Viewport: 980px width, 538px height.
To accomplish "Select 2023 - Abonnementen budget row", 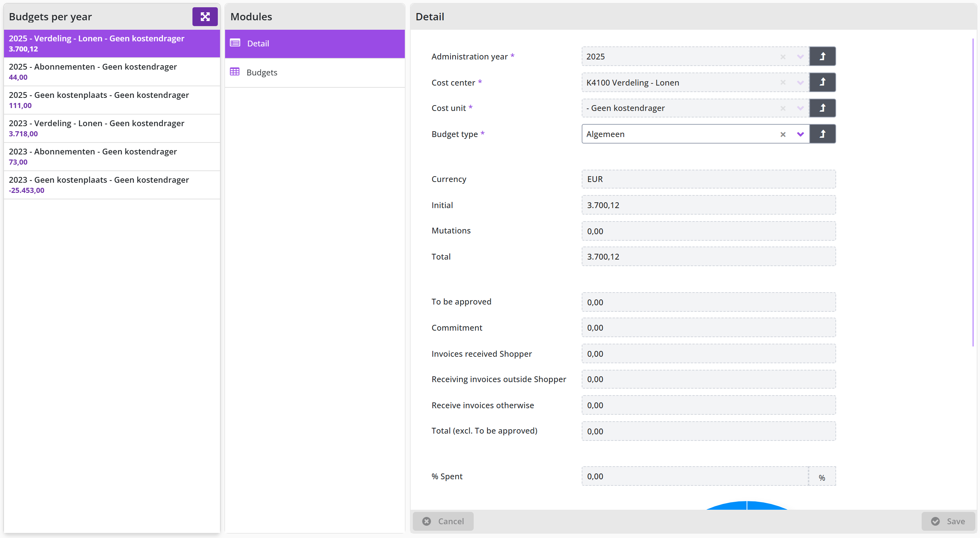I will (x=112, y=156).
